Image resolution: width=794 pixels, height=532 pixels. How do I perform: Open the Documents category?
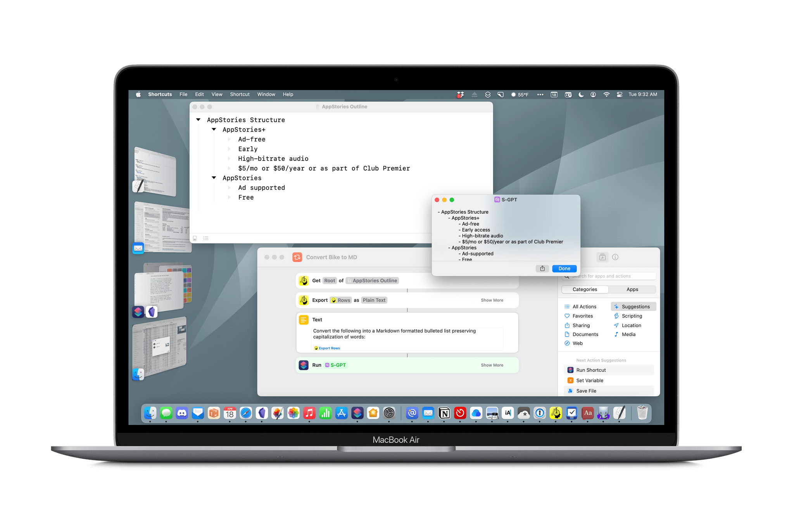tap(582, 334)
